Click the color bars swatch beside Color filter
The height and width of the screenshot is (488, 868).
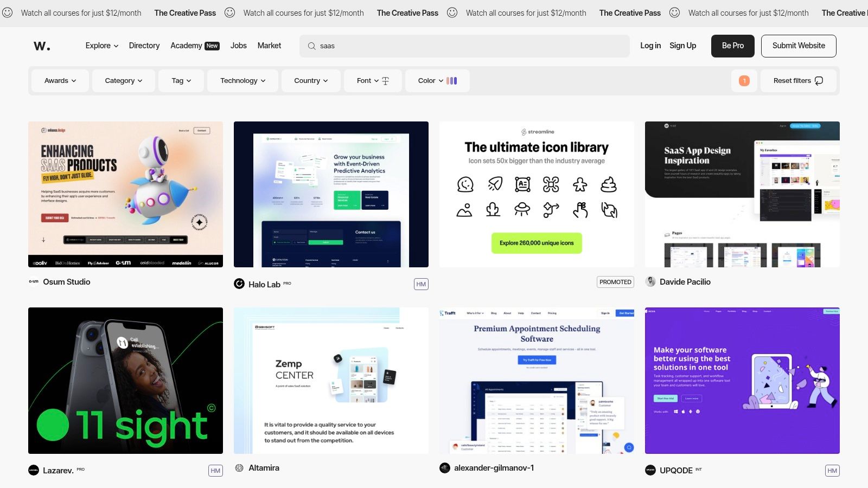click(452, 80)
